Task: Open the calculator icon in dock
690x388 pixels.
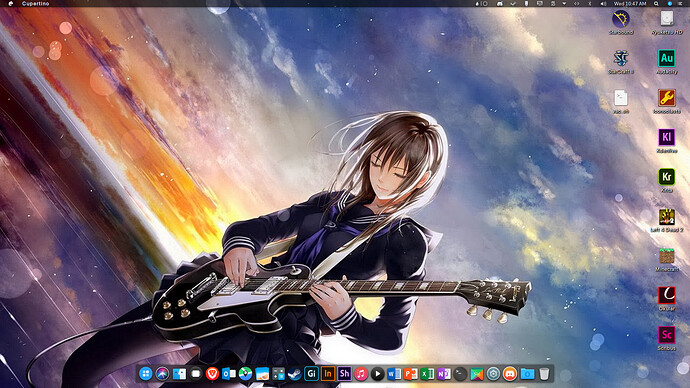Action: point(279,374)
